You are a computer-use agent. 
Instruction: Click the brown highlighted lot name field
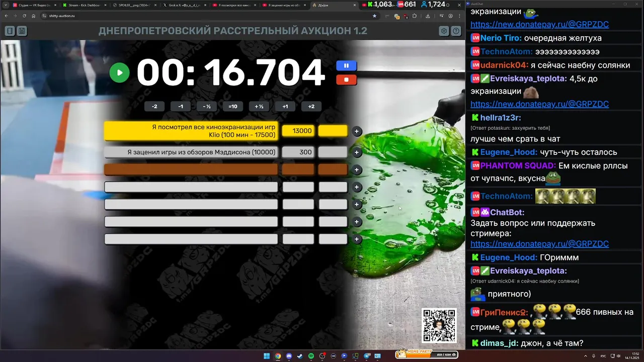(191, 169)
